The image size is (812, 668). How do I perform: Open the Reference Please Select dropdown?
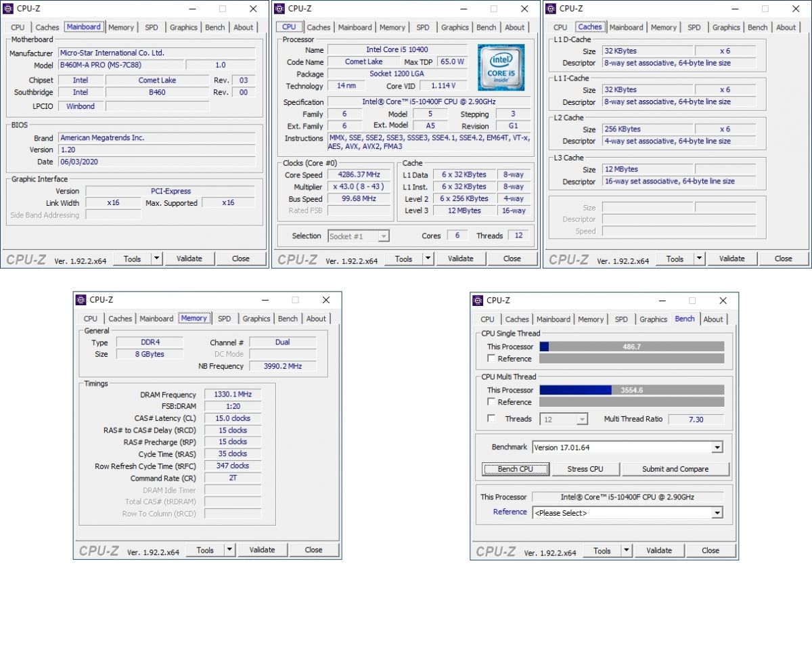[x=627, y=513]
